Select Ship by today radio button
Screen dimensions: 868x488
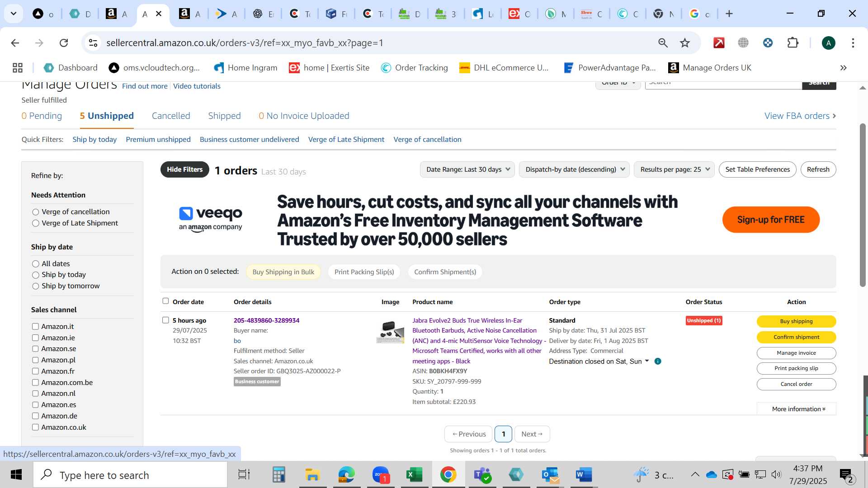36,275
